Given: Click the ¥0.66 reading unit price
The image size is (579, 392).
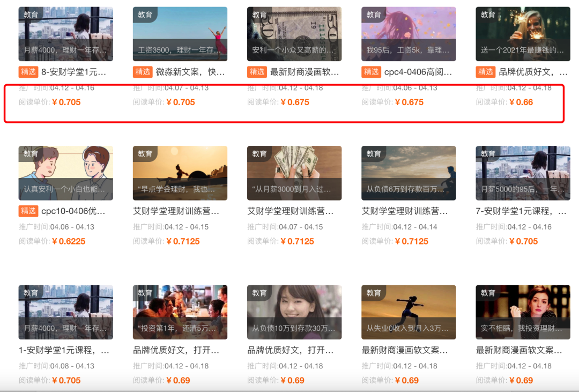Looking at the screenshot, I should (x=521, y=102).
